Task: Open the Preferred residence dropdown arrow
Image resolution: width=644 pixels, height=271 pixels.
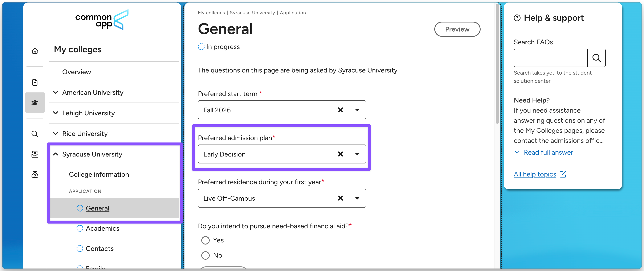Action: pos(357,198)
